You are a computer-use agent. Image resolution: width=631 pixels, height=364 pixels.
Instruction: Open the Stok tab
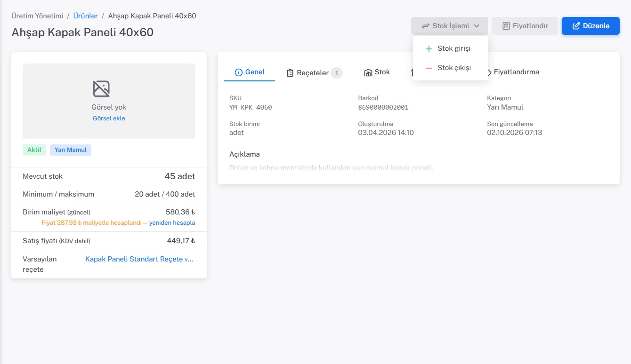coord(377,72)
